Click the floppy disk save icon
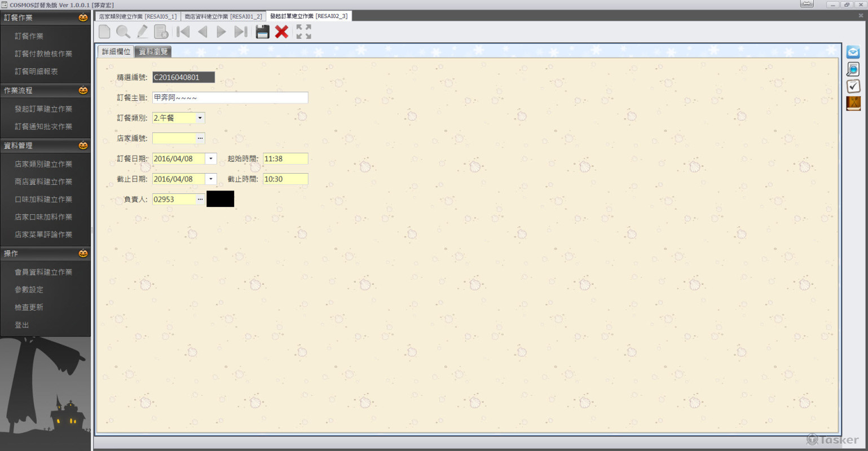This screenshot has width=868, height=451. [262, 32]
